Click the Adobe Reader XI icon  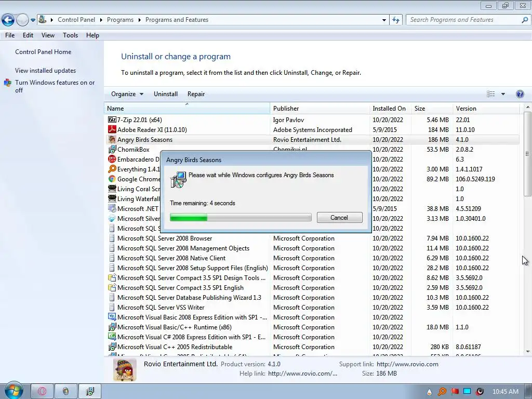click(x=112, y=129)
